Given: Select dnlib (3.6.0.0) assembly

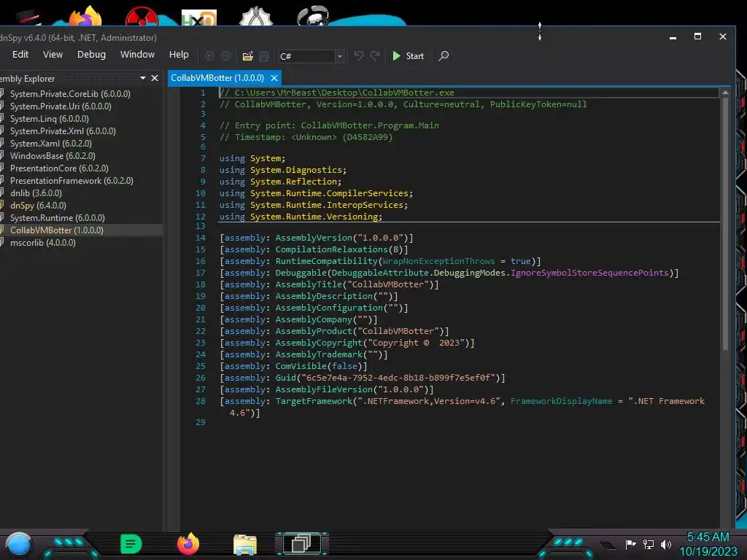Looking at the screenshot, I should tap(36, 192).
